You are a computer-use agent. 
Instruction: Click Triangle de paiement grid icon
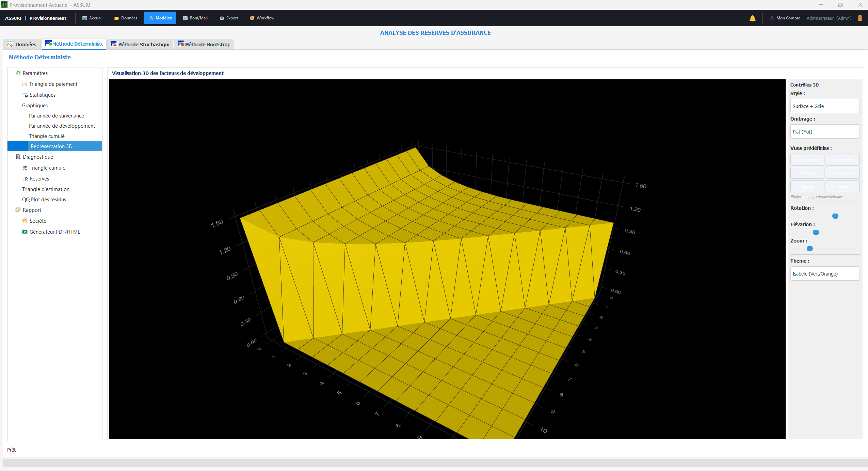pyautogui.click(x=25, y=84)
